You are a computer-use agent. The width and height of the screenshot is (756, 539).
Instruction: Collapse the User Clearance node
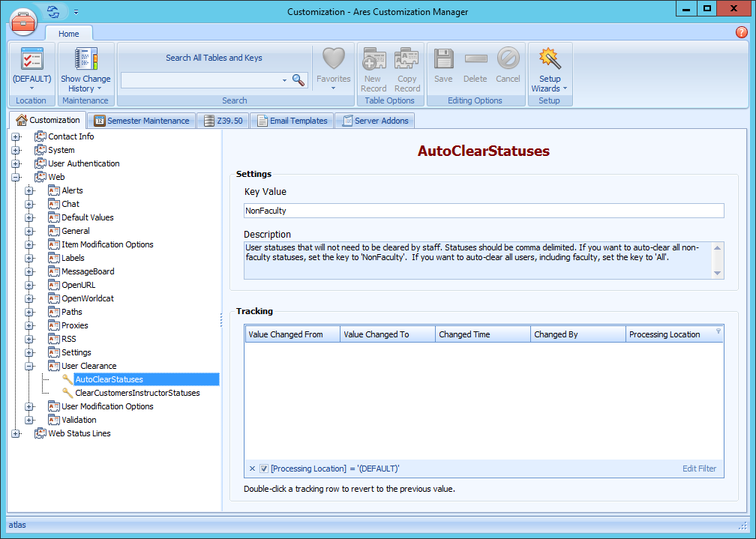(29, 365)
